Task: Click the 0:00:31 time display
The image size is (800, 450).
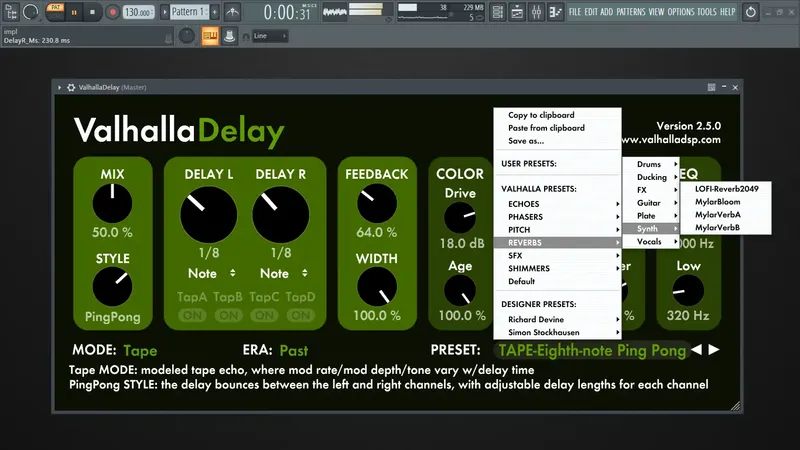Action: tap(287, 12)
